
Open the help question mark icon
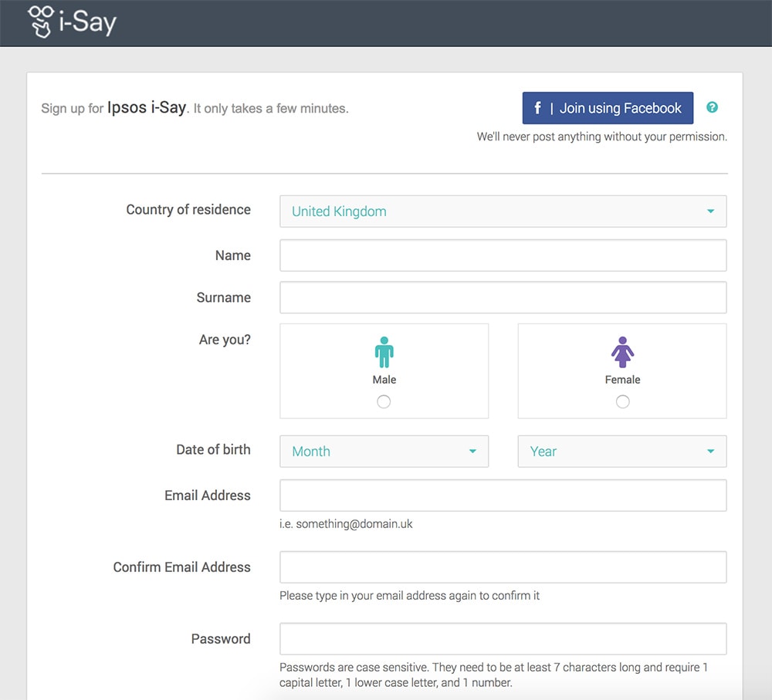click(x=712, y=107)
